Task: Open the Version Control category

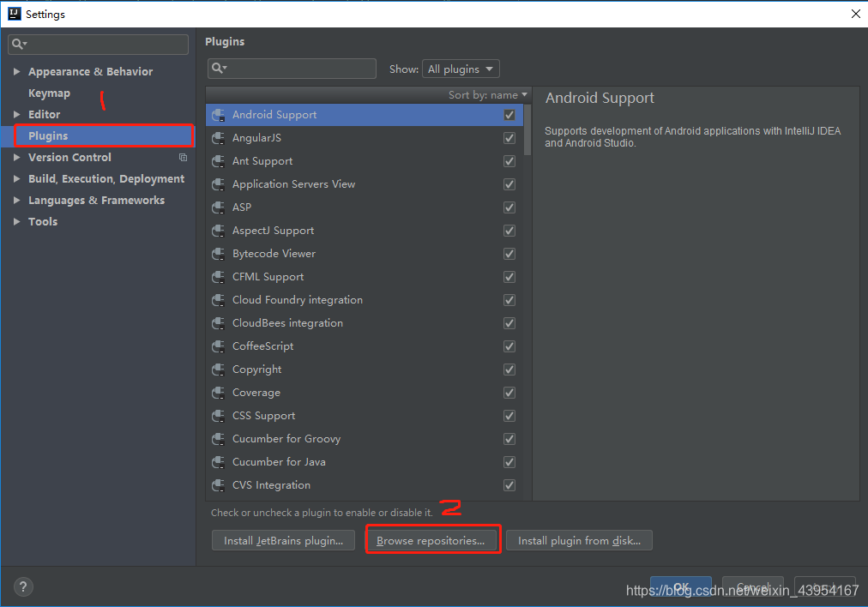Action: click(x=69, y=157)
